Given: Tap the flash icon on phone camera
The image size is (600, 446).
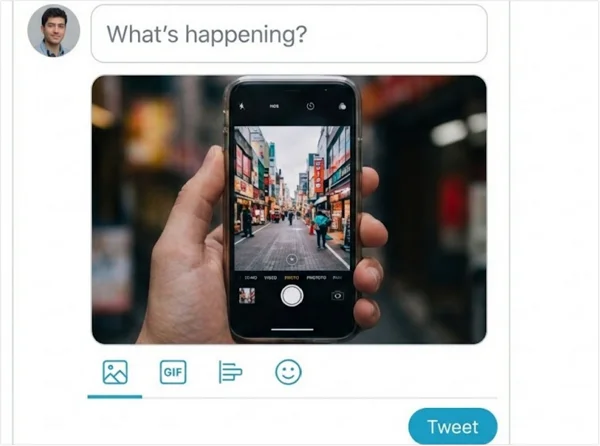Looking at the screenshot, I should click(x=242, y=106).
